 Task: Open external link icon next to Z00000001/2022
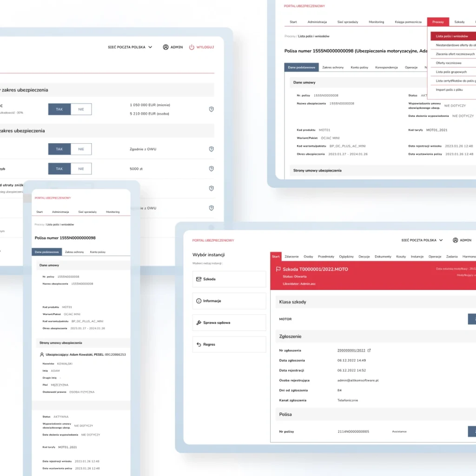click(370, 350)
